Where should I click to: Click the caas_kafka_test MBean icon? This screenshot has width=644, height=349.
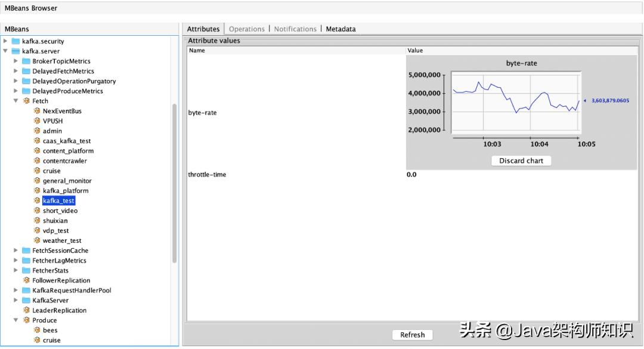coord(37,141)
